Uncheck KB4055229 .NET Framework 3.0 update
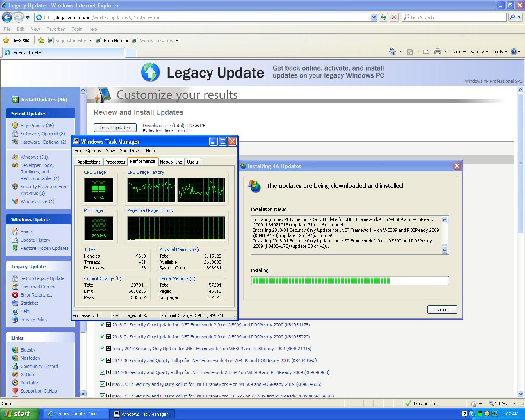 tap(102, 337)
